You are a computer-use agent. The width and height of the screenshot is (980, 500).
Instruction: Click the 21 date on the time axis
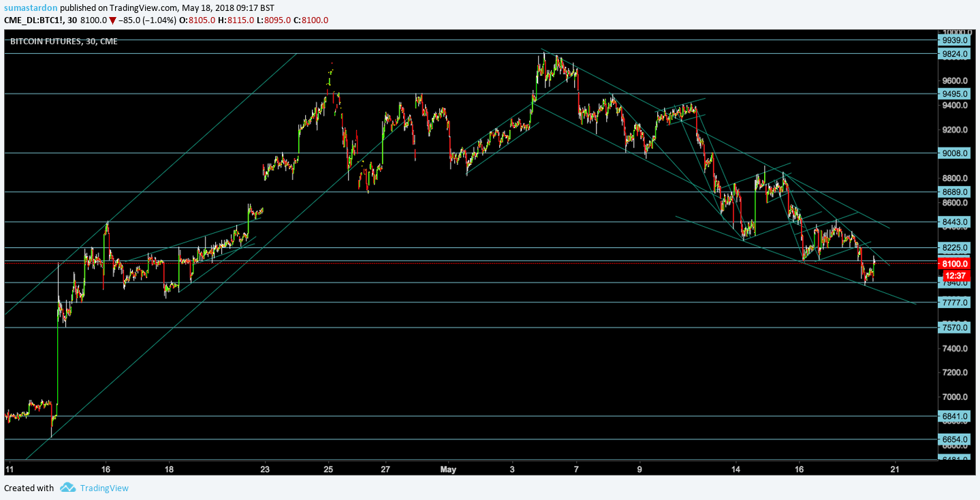(x=895, y=469)
